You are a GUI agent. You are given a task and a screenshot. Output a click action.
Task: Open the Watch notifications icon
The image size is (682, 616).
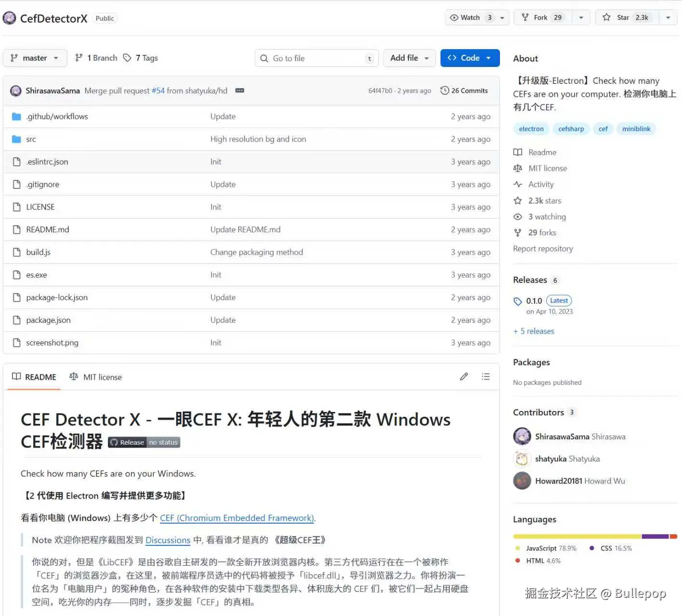click(x=455, y=17)
